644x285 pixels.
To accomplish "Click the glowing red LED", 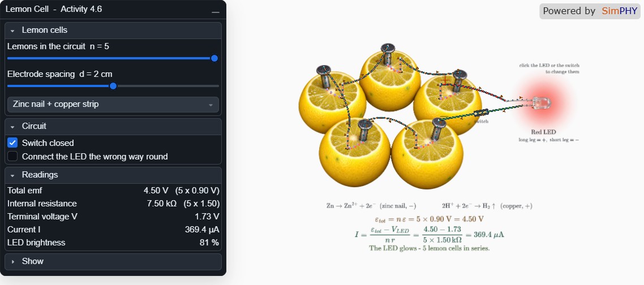I will 542,102.
